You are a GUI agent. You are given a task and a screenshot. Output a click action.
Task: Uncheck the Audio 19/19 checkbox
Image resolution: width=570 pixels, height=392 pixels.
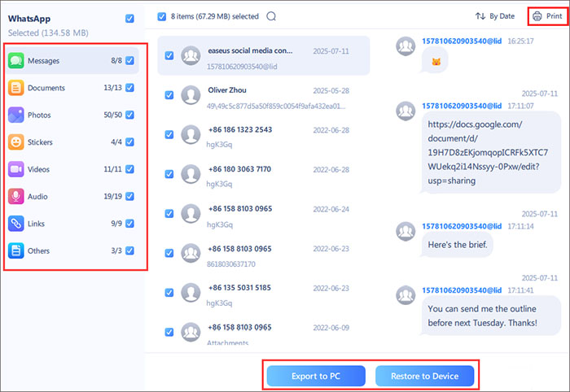pyautogui.click(x=129, y=196)
